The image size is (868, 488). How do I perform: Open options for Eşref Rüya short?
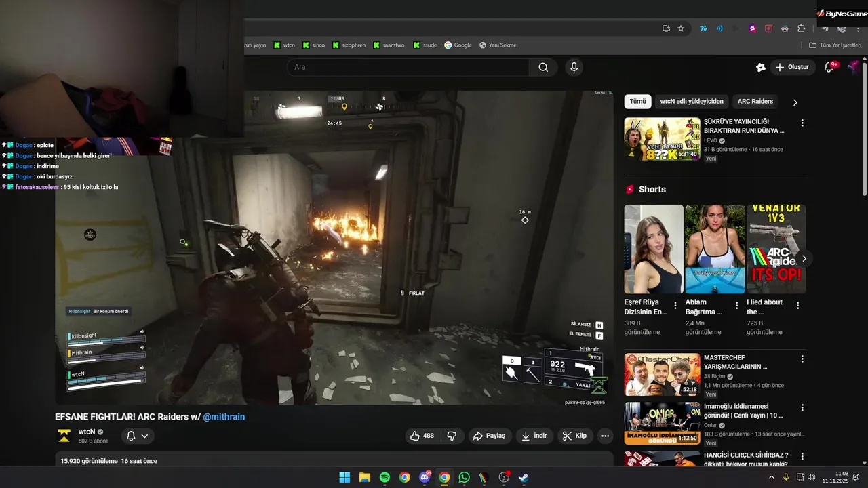pos(675,306)
